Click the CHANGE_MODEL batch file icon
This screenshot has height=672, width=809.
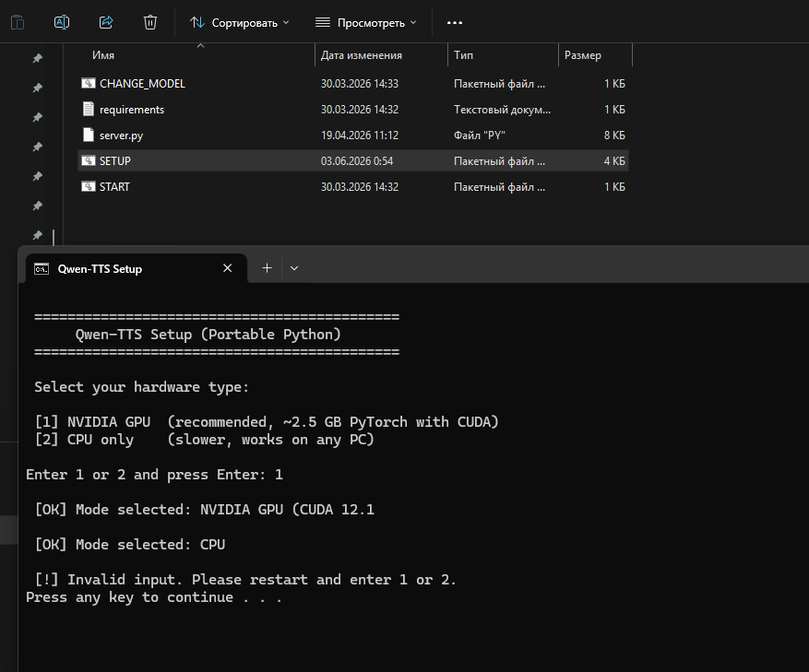coord(89,83)
